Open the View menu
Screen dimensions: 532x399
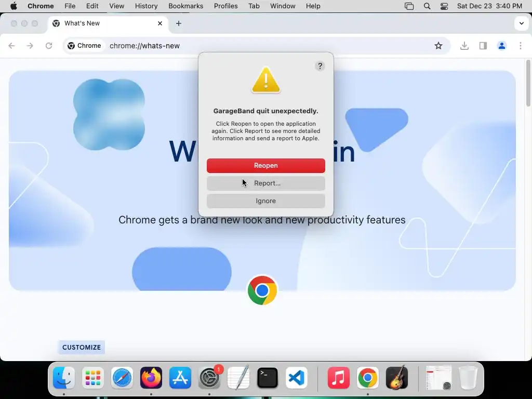coord(117,6)
